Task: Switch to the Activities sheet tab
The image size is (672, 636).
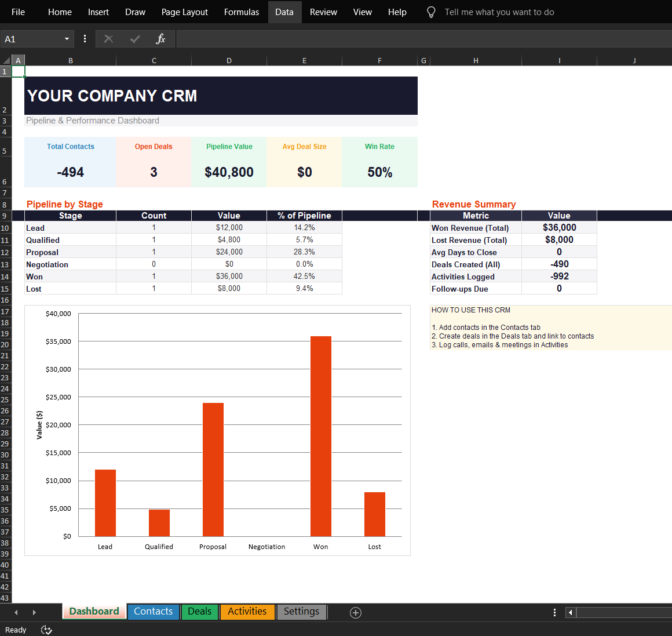Action: pos(247,612)
